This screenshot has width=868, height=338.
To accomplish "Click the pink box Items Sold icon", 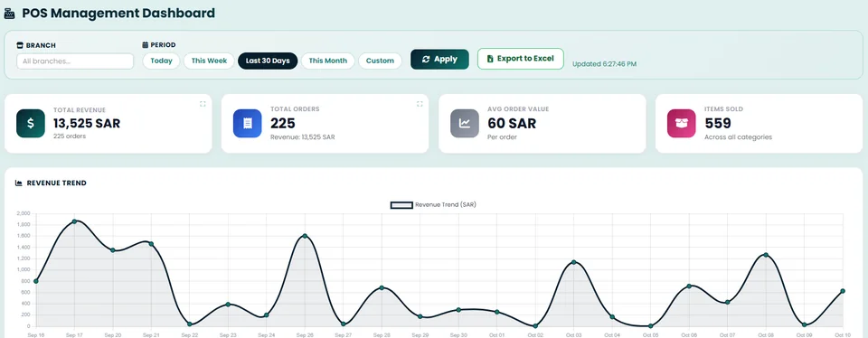I will click(x=682, y=124).
